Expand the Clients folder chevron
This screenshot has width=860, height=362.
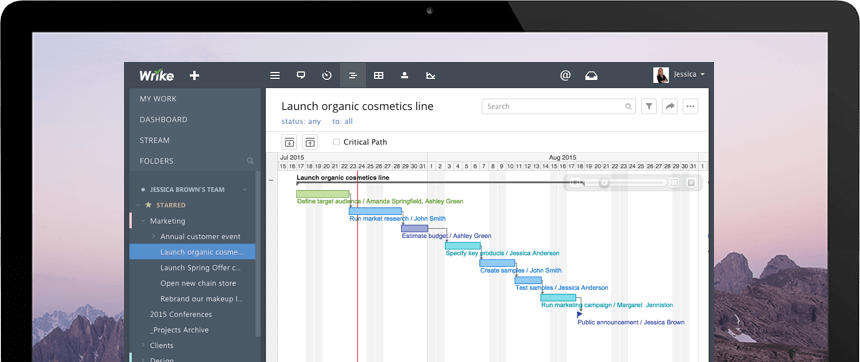(x=143, y=346)
